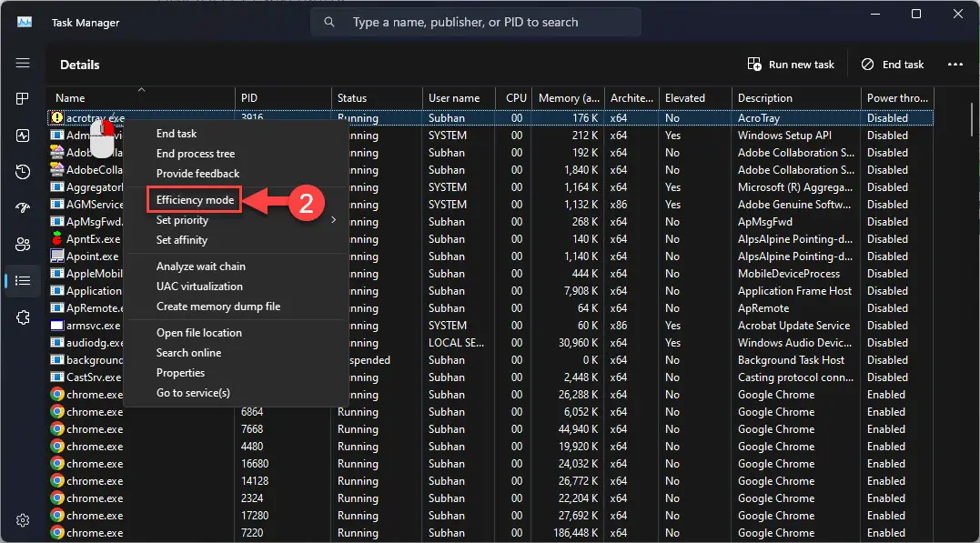Choose End process tree from menu

click(x=195, y=154)
